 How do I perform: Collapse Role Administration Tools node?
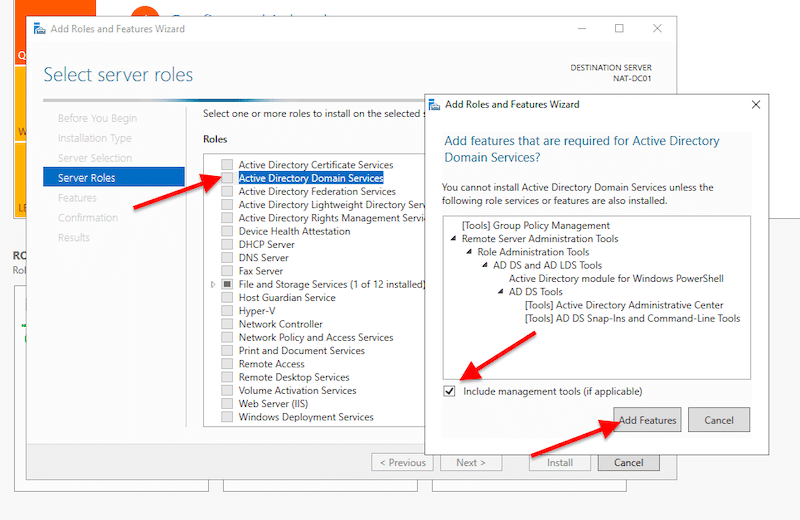pyautogui.click(x=469, y=252)
